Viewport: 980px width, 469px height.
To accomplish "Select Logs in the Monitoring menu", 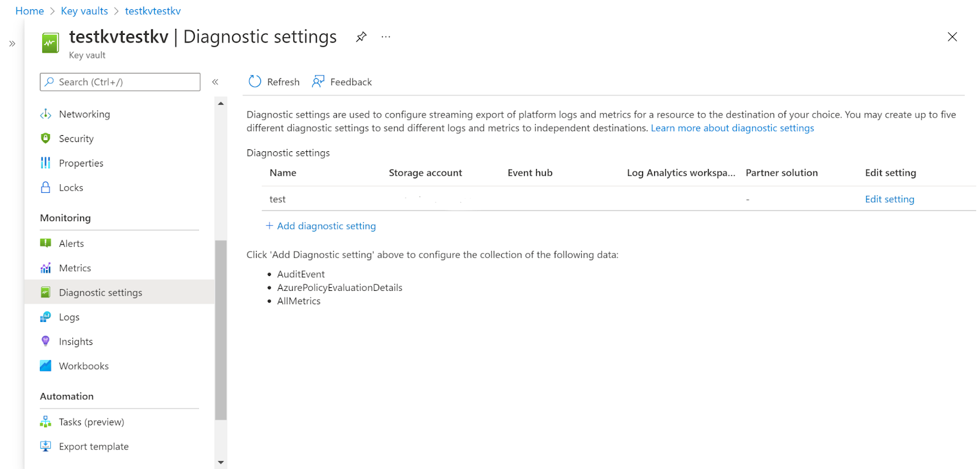I will (69, 317).
